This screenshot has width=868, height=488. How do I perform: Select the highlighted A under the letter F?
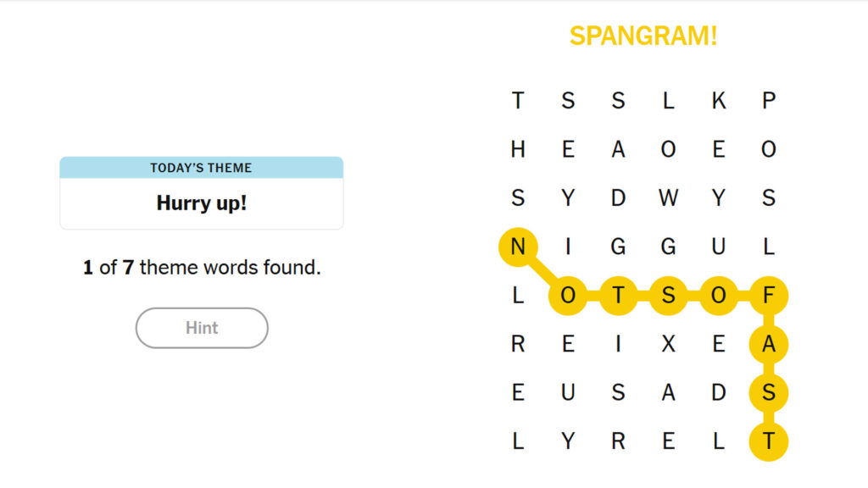tap(770, 344)
